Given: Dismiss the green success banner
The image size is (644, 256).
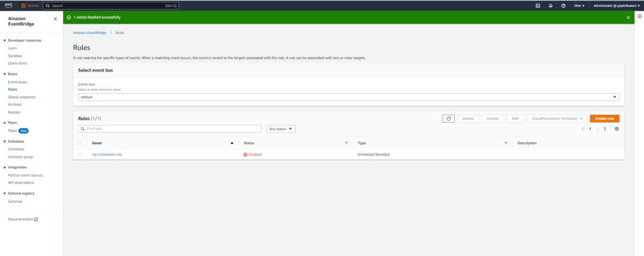Looking at the screenshot, I should click(628, 17).
